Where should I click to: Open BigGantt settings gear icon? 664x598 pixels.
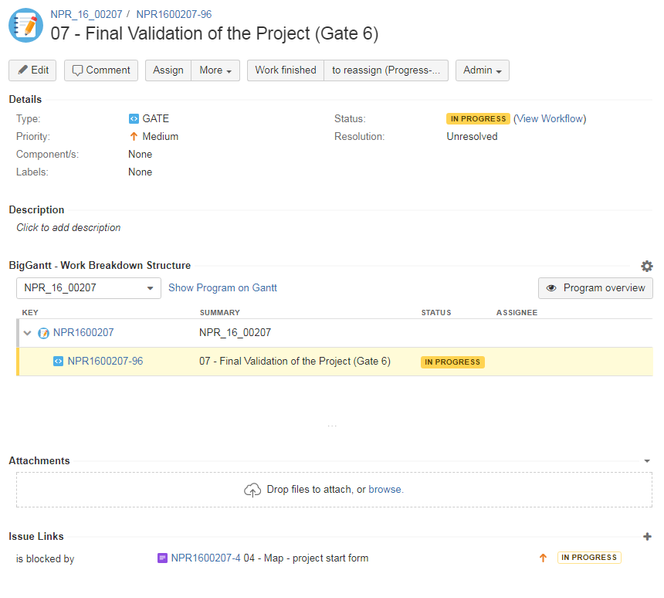click(x=647, y=266)
